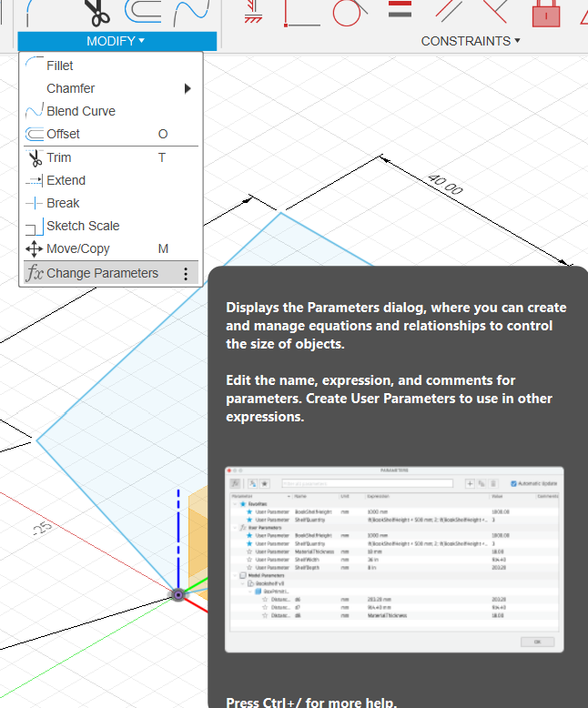
Task: Open the CONSTRAINTS dropdown menu
Action: (x=471, y=41)
